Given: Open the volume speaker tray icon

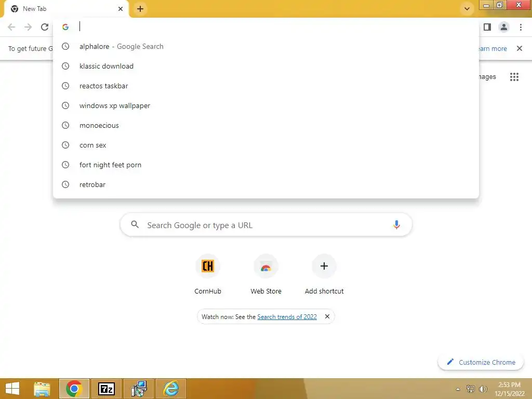Looking at the screenshot, I should click(483, 389).
